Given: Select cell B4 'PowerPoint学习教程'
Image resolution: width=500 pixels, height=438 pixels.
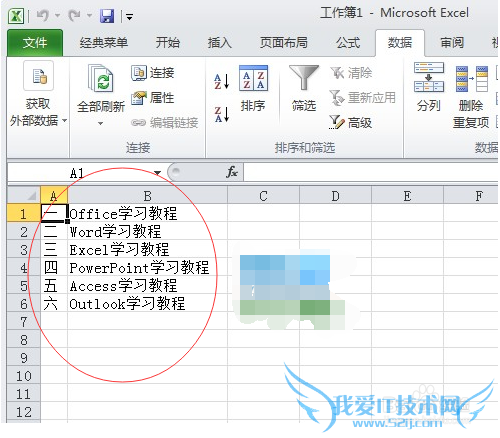Looking at the screenshot, I should coord(147,267).
